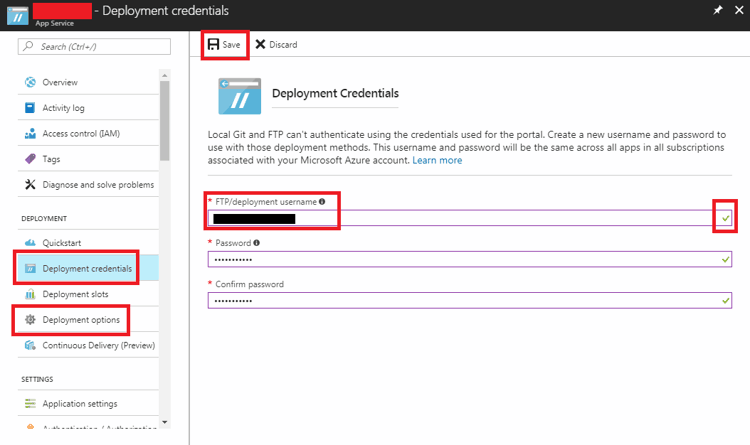Click the green checkmark in Confirm password field

tap(726, 300)
